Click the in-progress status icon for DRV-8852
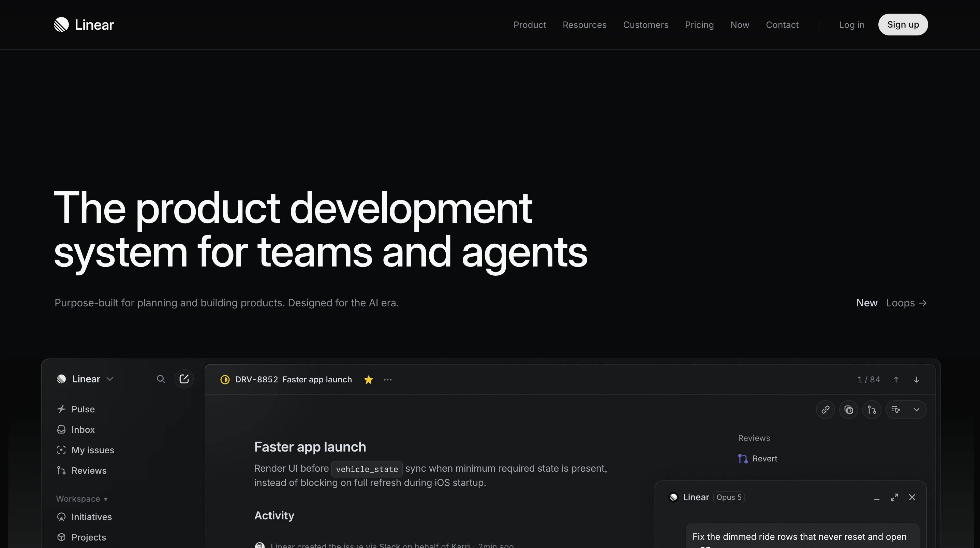Image resolution: width=980 pixels, height=548 pixels. [225, 380]
